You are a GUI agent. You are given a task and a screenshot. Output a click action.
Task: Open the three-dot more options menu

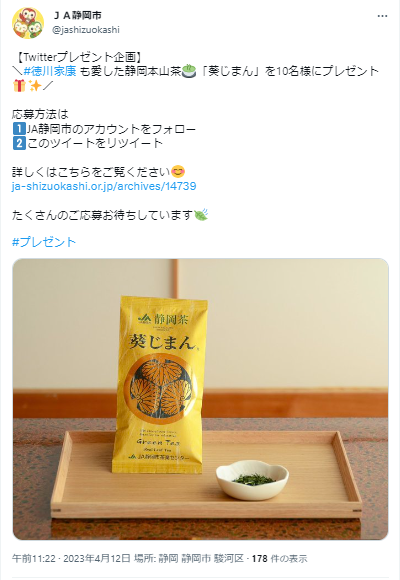click(382, 16)
